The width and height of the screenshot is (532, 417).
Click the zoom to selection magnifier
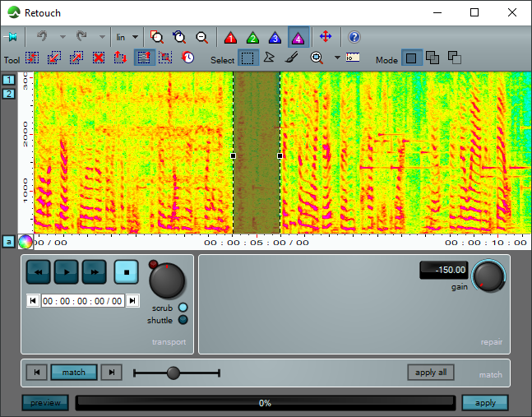(x=157, y=37)
